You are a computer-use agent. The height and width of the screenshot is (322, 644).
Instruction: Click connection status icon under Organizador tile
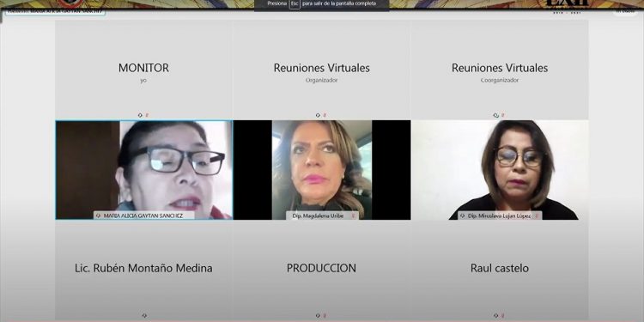(x=318, y=115)
